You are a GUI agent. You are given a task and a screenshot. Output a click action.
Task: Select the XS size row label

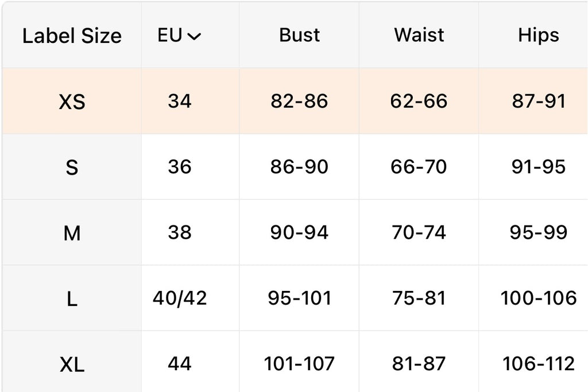[x=72, y=102]
